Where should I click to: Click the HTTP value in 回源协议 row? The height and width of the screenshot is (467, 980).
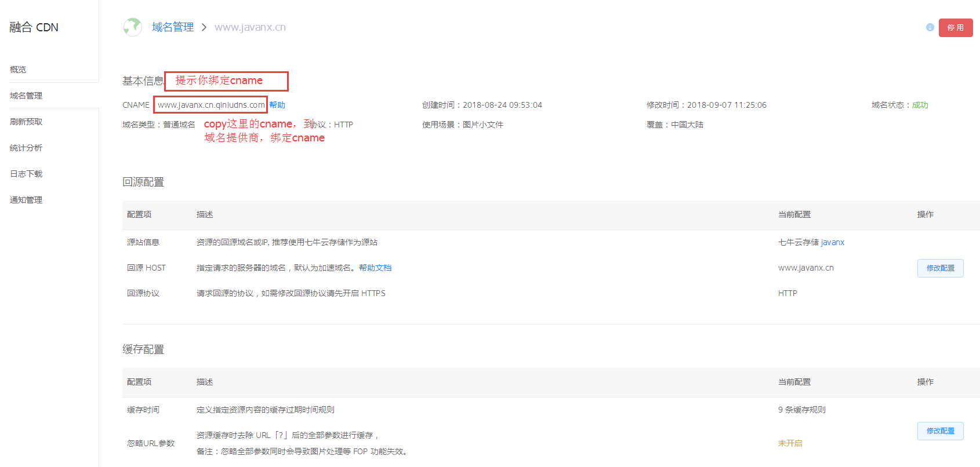click(787, 293)
